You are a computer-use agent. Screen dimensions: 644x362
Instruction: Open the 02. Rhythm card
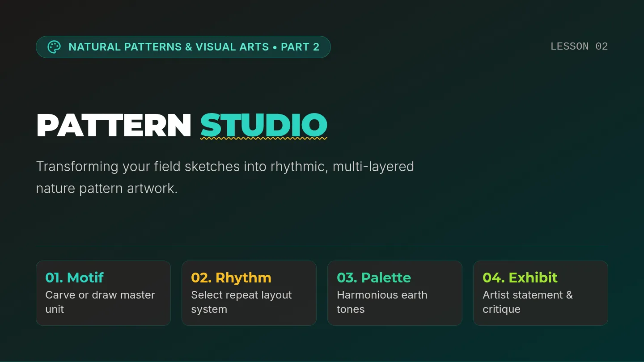pyautogui.click(x=249, y=293)
